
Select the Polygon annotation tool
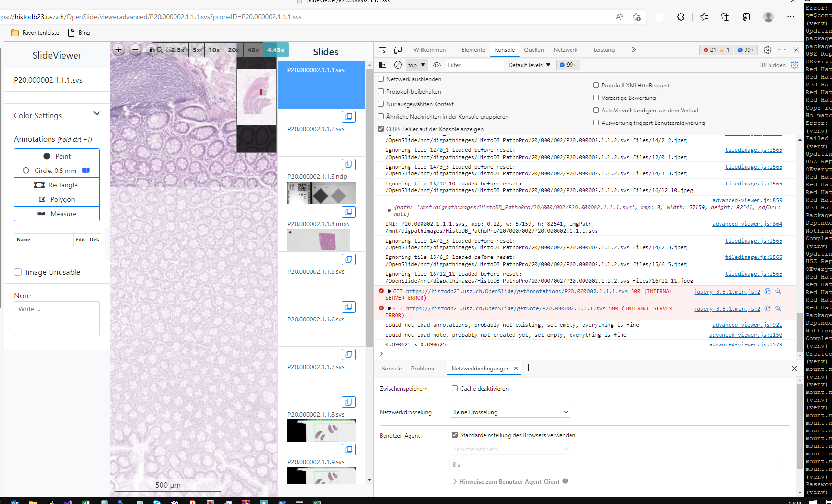click(x=57, y=199)
